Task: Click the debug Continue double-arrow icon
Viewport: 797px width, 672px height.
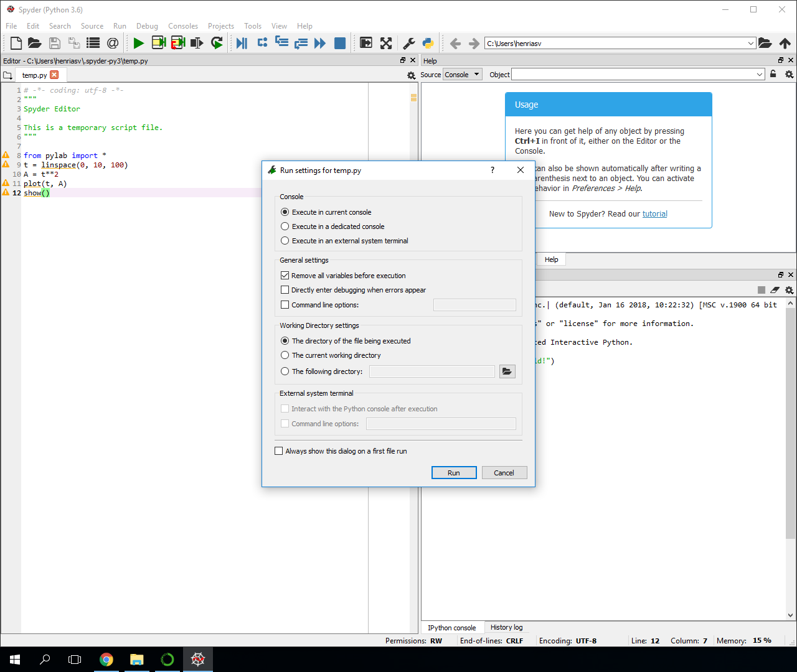Action: pos(320,43)
